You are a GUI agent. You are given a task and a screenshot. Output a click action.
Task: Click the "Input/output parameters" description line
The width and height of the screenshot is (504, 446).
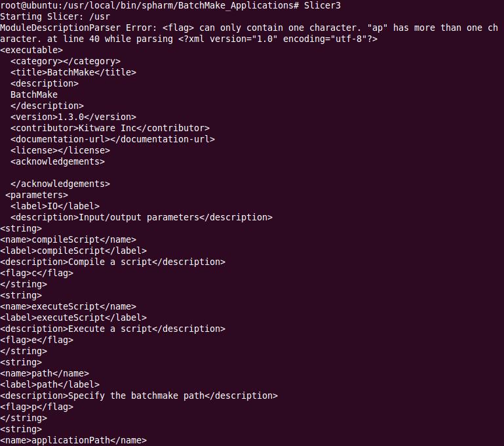142,217
